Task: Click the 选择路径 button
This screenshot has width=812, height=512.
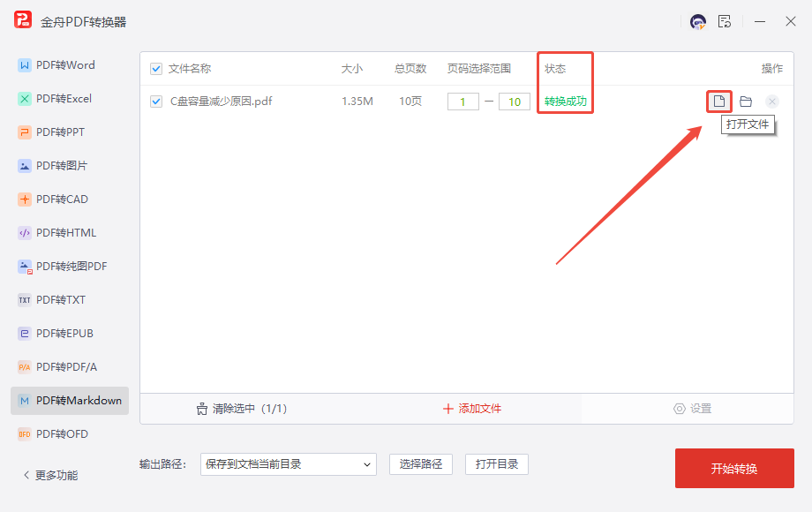Action: point(421,464)
